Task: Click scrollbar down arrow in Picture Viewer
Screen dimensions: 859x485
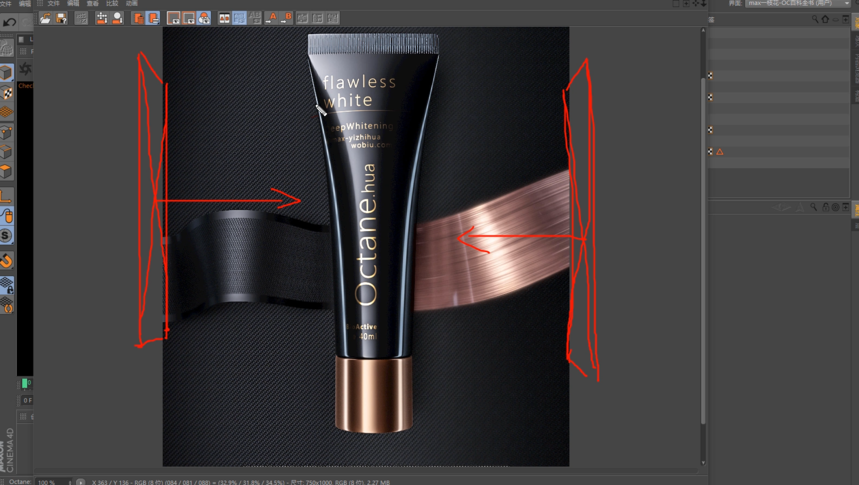Action: (x=703, y=463)
